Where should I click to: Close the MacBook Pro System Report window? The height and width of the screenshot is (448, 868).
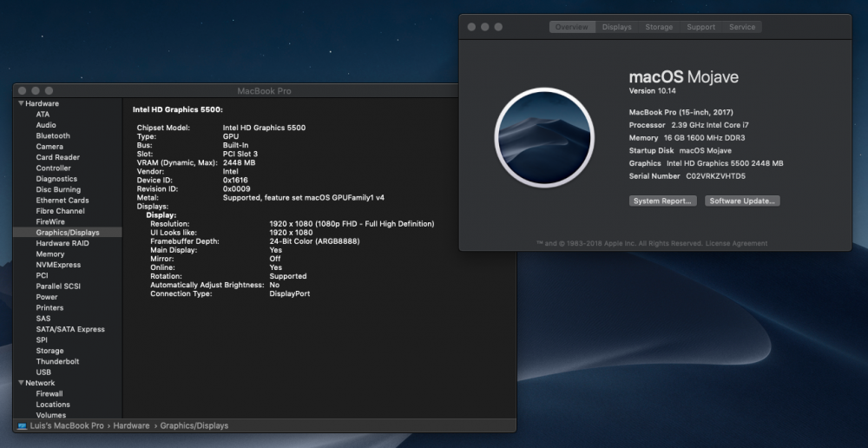23,91
